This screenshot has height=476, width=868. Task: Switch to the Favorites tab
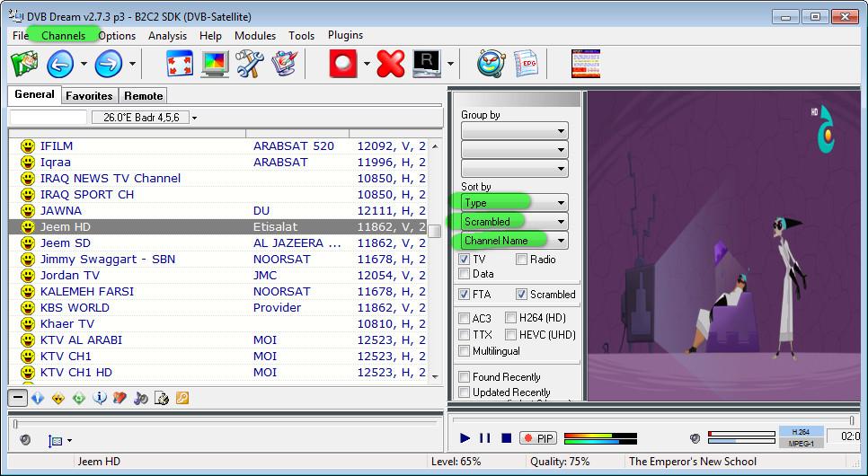tap(89, 96)
